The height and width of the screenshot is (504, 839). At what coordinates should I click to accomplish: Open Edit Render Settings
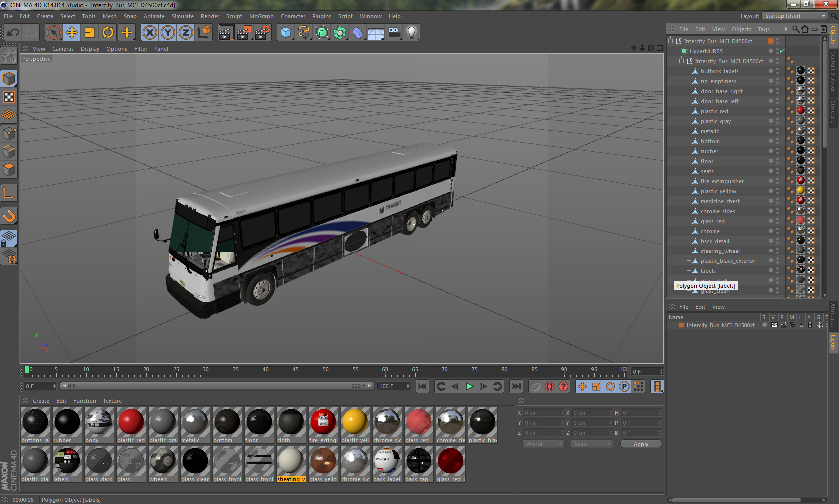click(263, 33)
